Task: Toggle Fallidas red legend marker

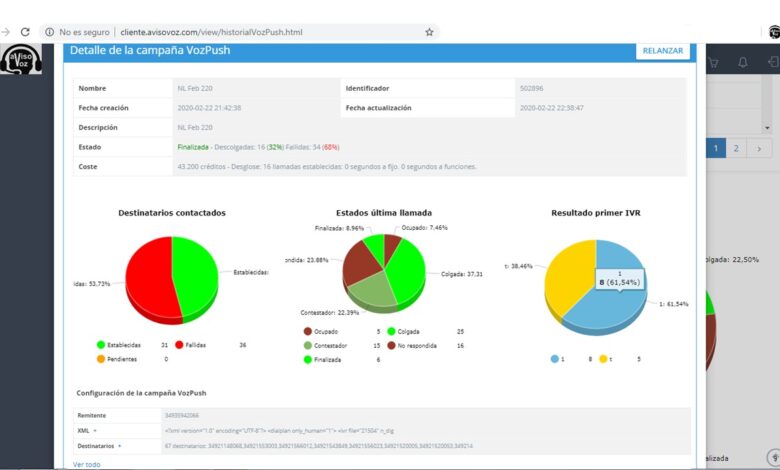Action: coord(179,345)
